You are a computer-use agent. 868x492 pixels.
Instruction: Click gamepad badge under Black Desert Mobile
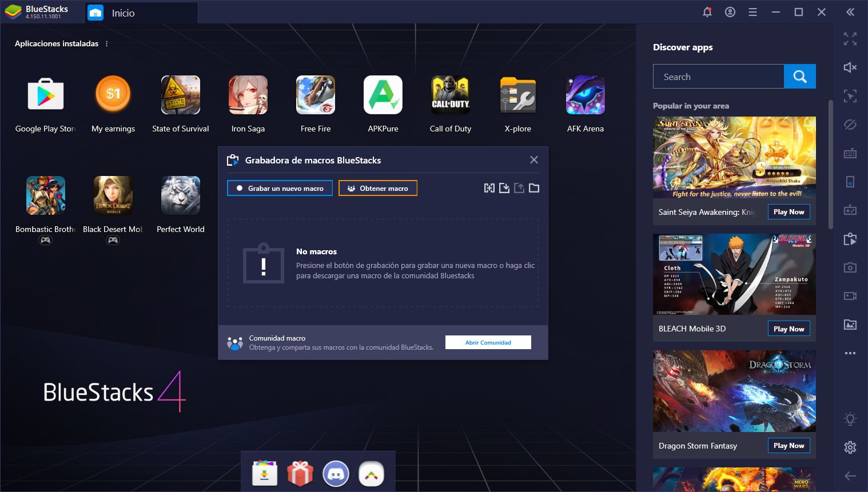coord(113,240)
